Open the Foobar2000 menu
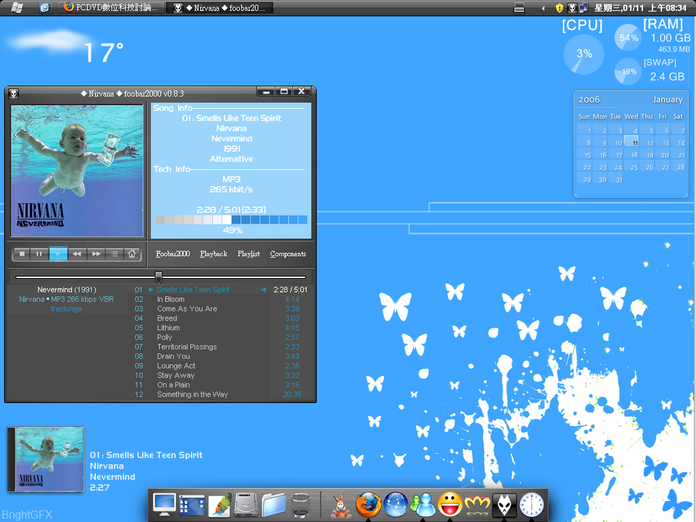 pyautogui.click(x=173, y=254)
